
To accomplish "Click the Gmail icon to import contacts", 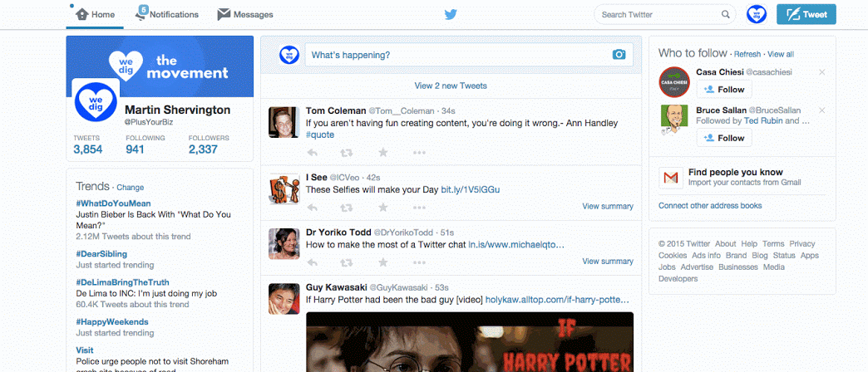I will [x=671, y=178].
